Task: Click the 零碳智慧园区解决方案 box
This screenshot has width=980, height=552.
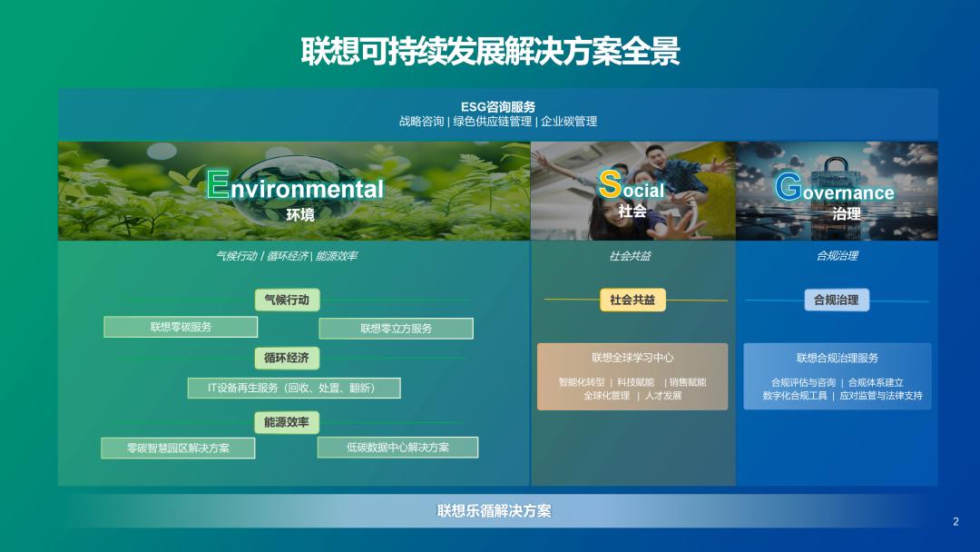Action: click(x=178, y=448)
